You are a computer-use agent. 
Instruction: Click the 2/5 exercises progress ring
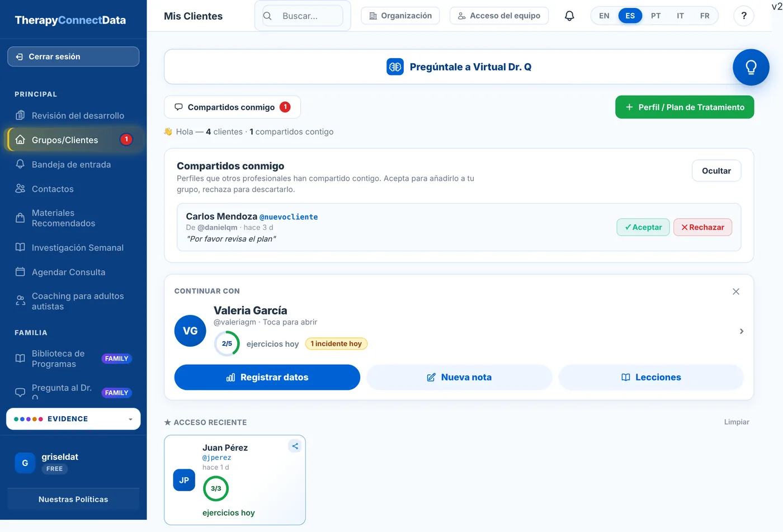[x=227, y=343]
